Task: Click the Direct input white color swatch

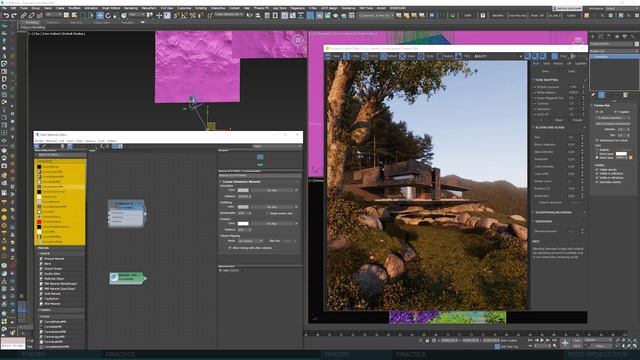Action: tap(621, 153)
